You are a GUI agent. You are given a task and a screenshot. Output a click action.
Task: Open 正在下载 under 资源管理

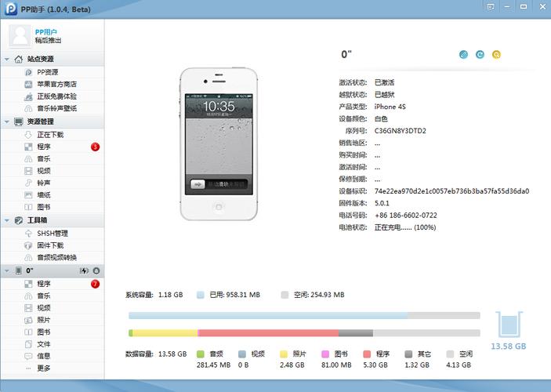tap(52, 135)
